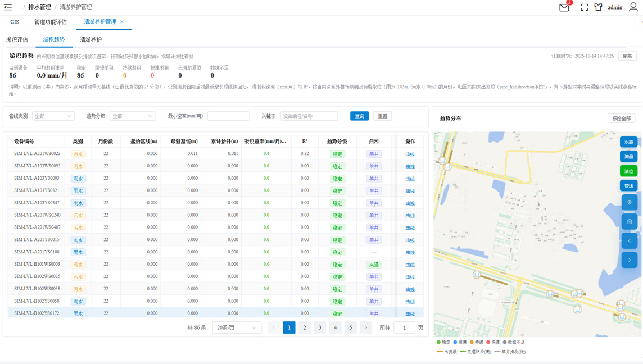
Task: Toggle the 稳定 legend item
Action: (x=443, y=342)
